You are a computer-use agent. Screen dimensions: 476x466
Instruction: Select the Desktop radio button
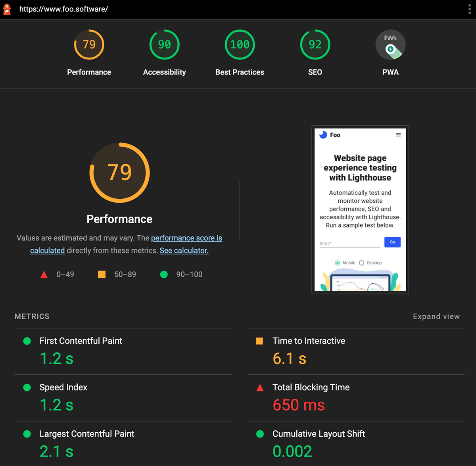(361, 263)
